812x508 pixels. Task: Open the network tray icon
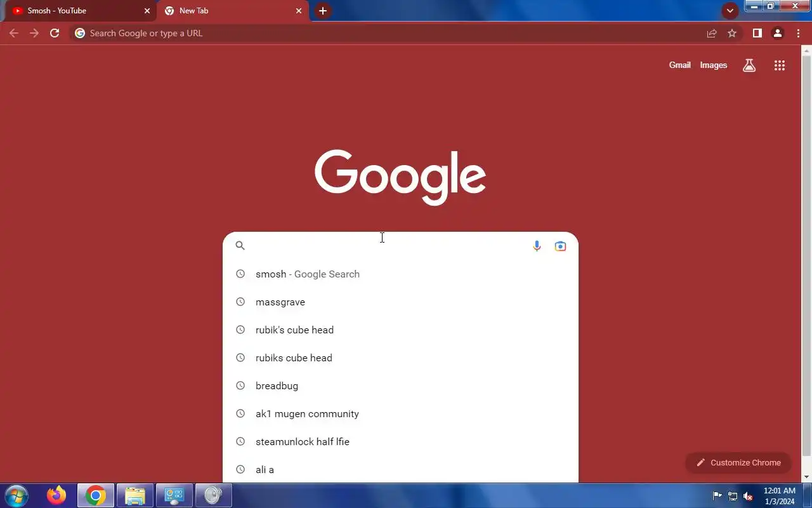click(733, 496)
